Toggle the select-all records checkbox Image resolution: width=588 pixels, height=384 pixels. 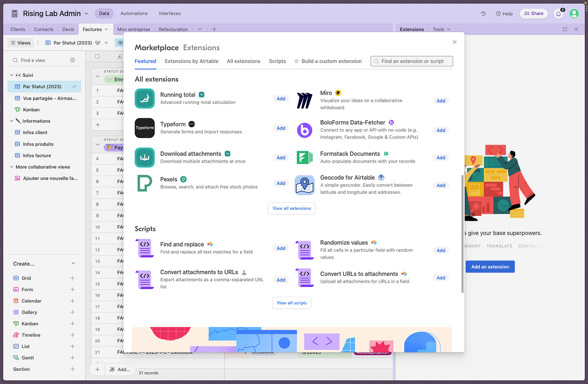(x=97, y=57)
